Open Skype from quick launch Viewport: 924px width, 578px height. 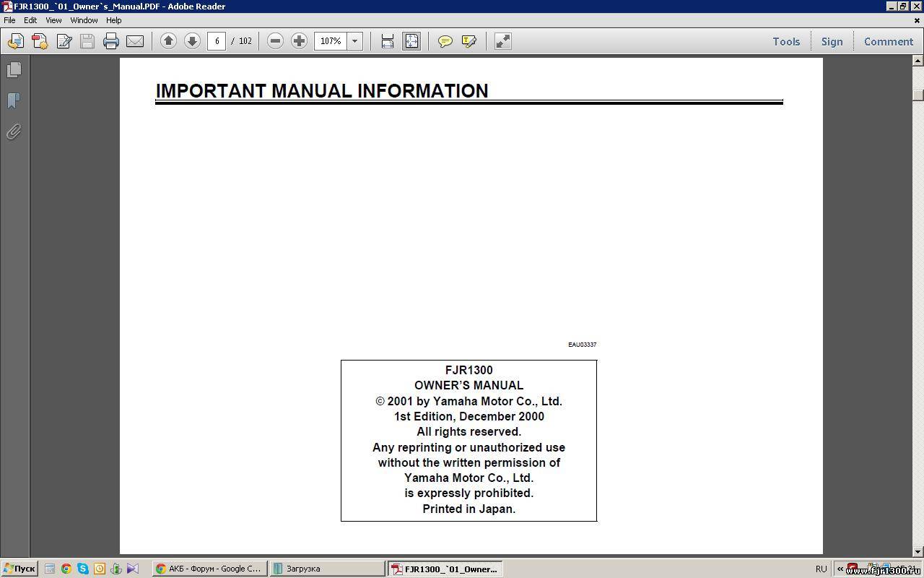(x=83, y=569)
